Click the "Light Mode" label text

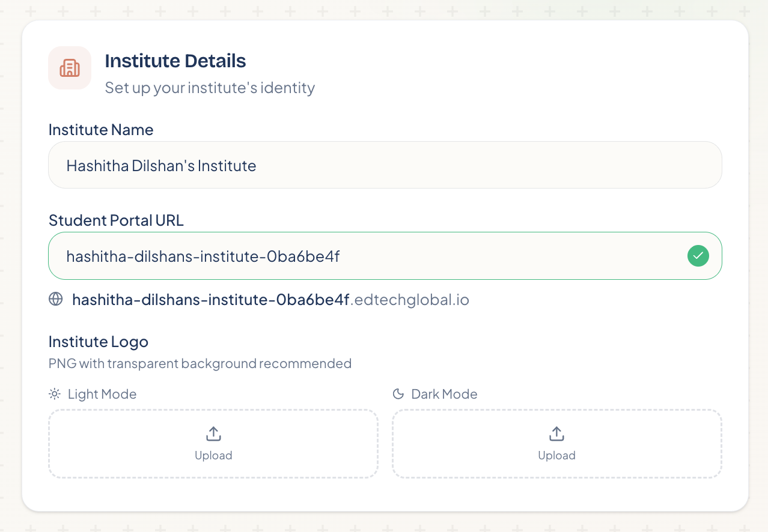pos(102,394)
